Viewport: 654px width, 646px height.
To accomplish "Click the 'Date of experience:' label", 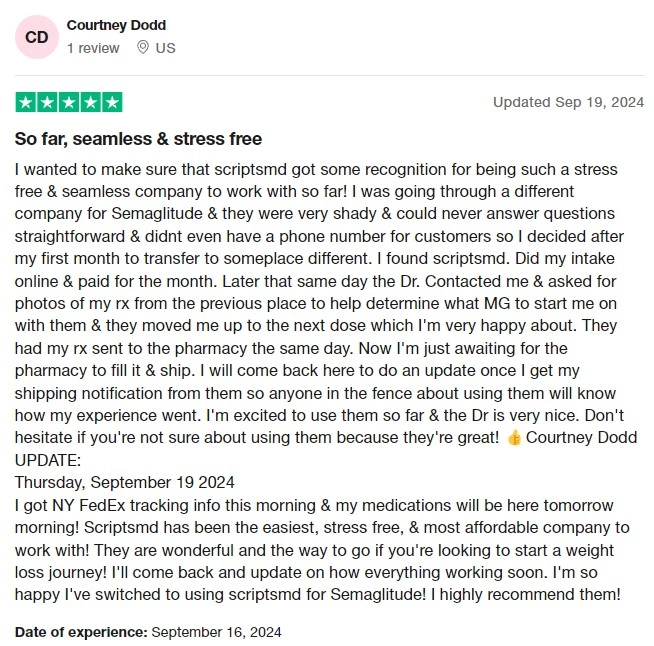I will 81,632.
